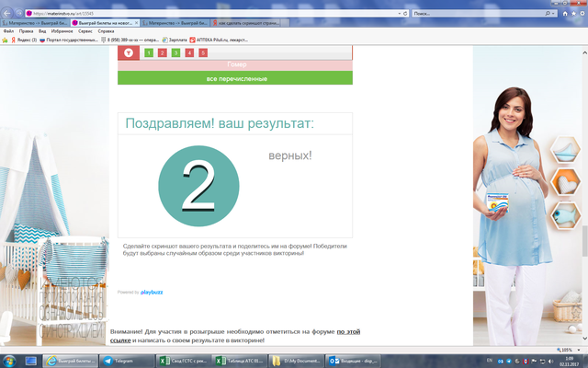This screenshot has height=368, width=588.
Task: Click the Гомер answer option
Action: point(235,64)
